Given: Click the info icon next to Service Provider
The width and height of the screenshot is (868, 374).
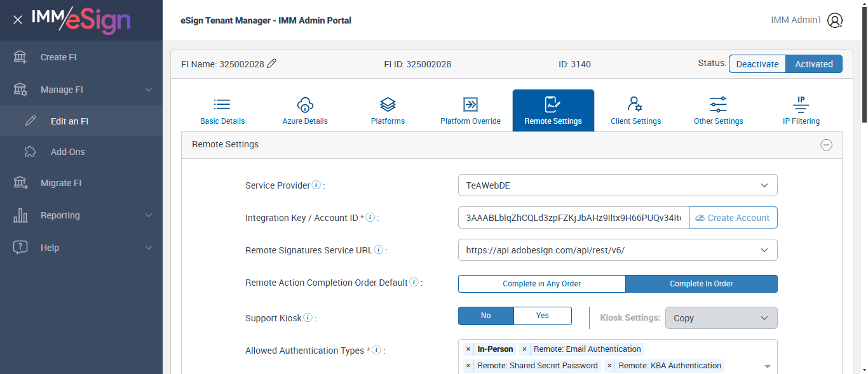Looking at the screenshot, I should coord(316,185).
